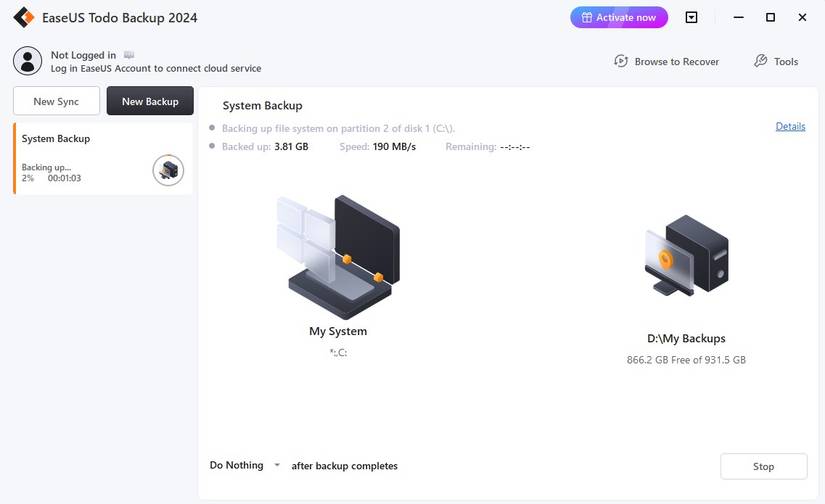This screenshot has height=504, width=825.
Task: Open Browse to Recover
Action: pyautogui.click(x=666, y=62)
